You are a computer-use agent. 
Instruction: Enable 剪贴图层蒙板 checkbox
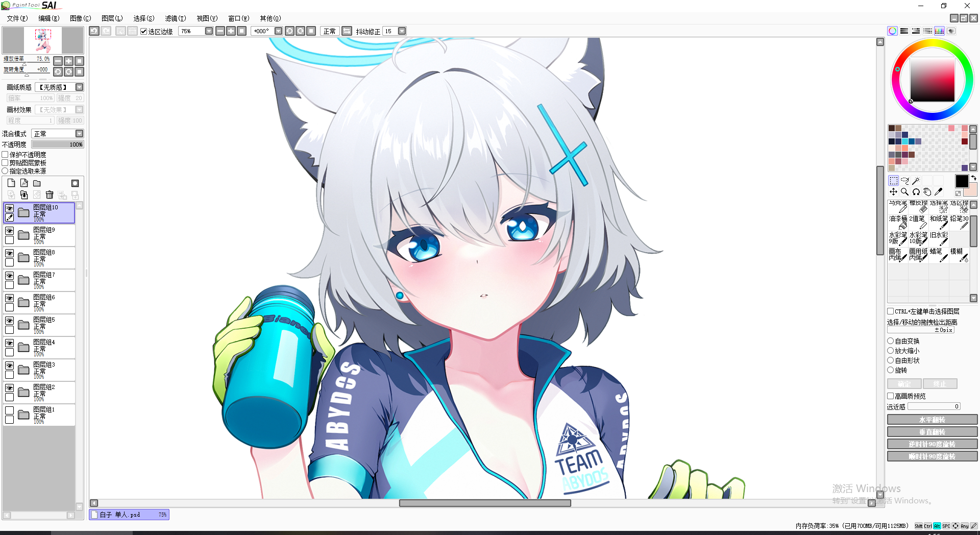[x=5, y=162]
